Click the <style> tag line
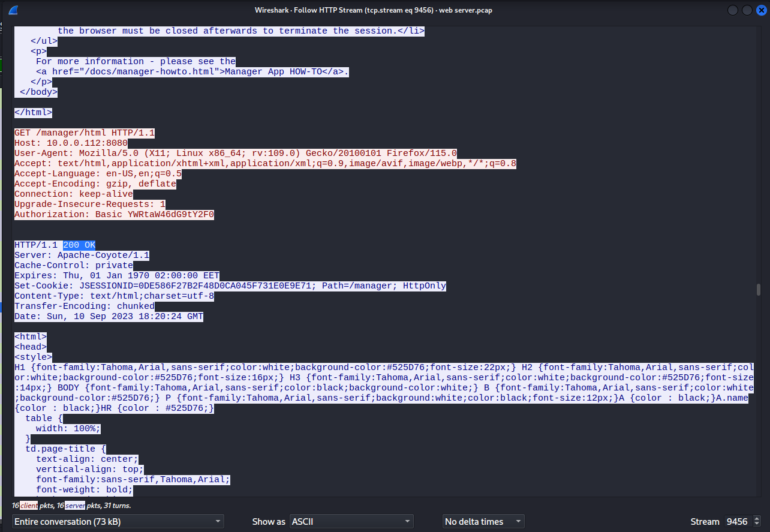This screenshot has width=770, height=532. [33, 357]
